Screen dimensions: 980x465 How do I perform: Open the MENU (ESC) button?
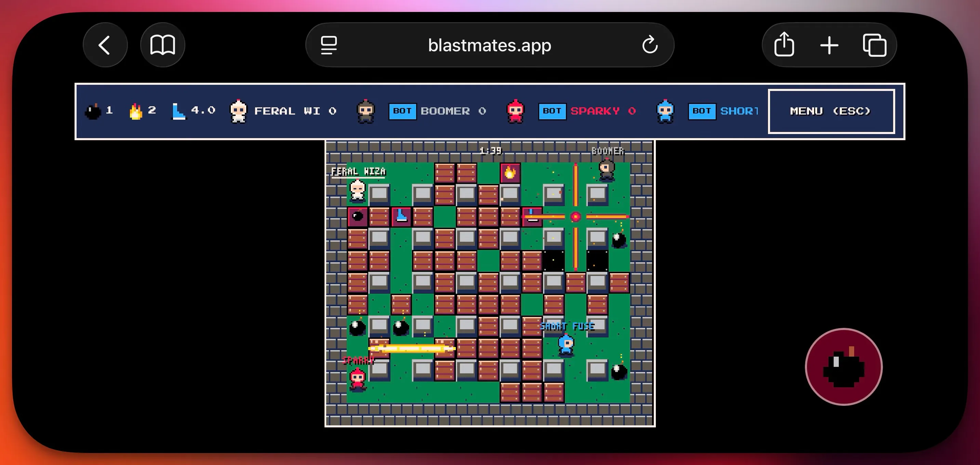(831, 111)
